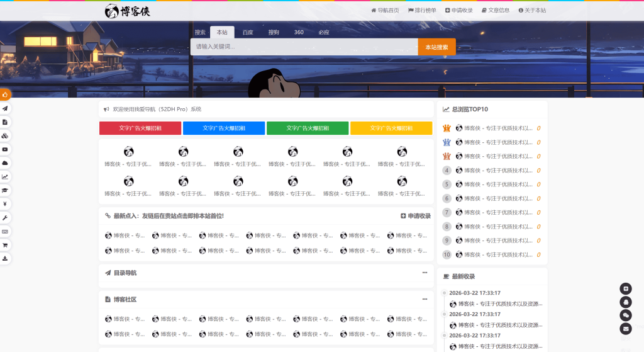This screenshot has width=644, height=352.
Task: Open 排行榜单 in top navigation
Action: tap(422, 10)
